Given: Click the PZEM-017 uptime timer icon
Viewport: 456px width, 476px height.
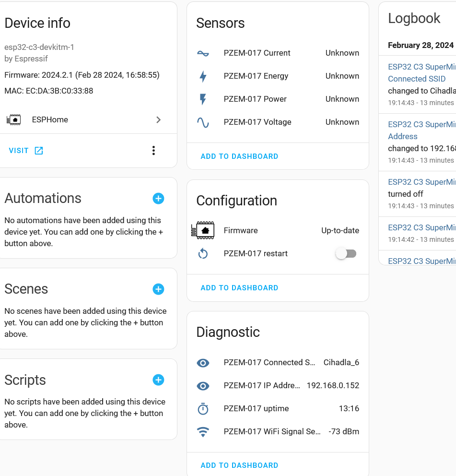Looking at the screenshot, I should [x=203, y=409].
